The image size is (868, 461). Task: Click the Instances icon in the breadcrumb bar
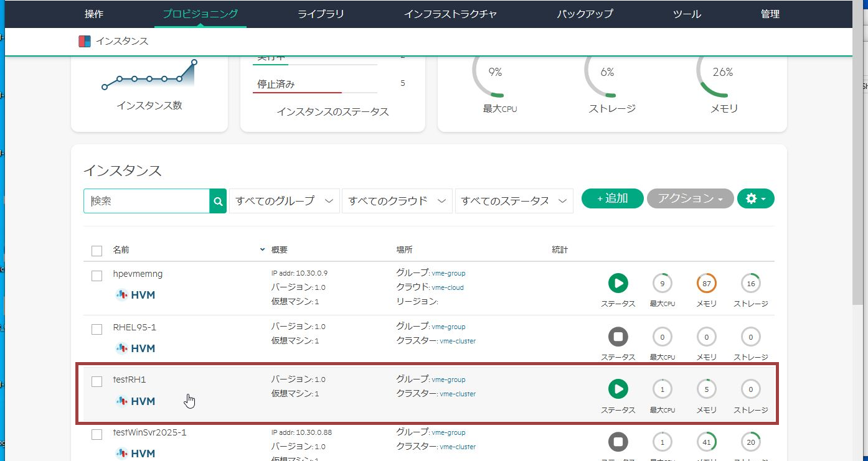click(85, 42)
